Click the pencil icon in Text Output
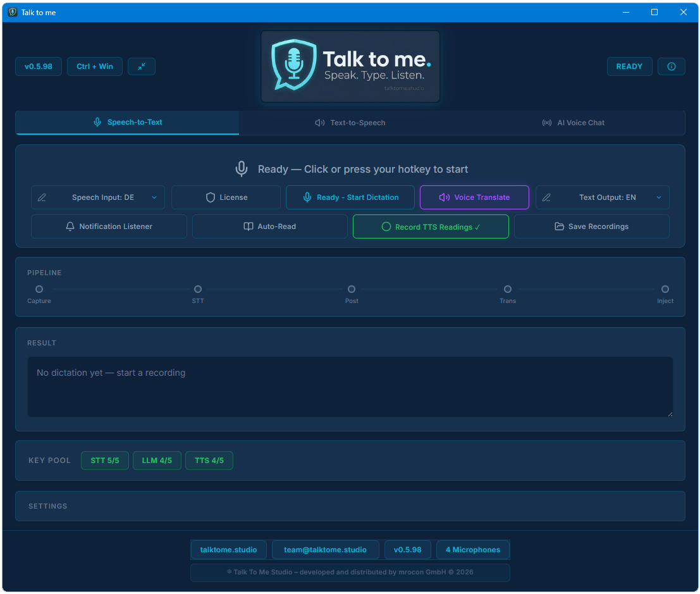700x594 pixels. click(x=546, y=197)
